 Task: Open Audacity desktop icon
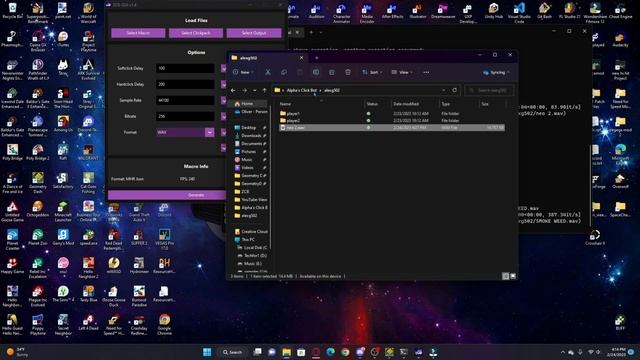pyautogui.click(x=620, y=40)
